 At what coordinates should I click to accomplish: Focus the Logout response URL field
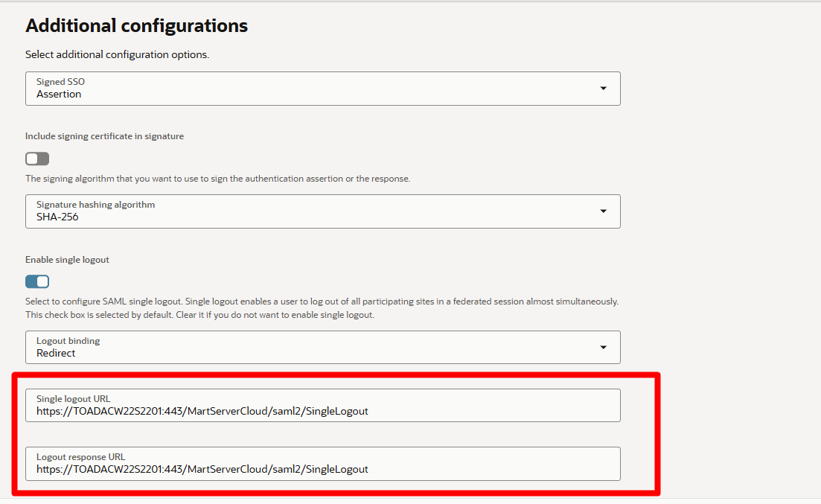pos(322,469)
